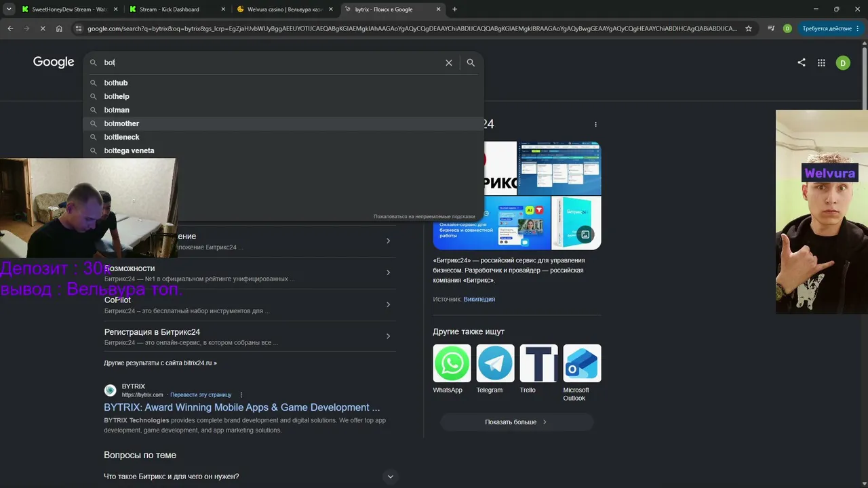The width and height of the screenshot is (868, 488).
Task: Click the share icon on Google page
Action: click(802, 62)
